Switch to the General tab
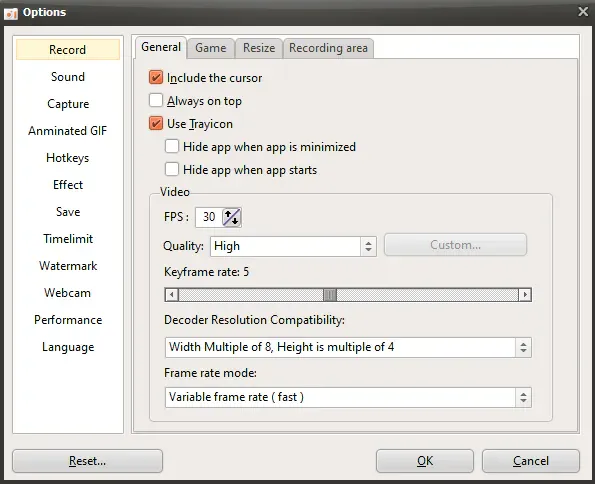 point(161,47)
